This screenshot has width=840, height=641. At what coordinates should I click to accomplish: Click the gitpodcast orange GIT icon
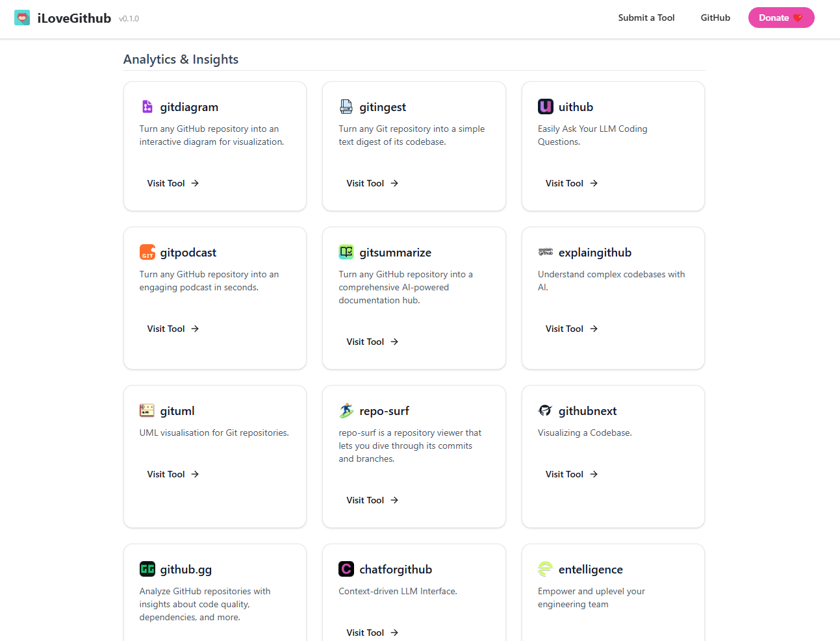click(x=147, y=251)
